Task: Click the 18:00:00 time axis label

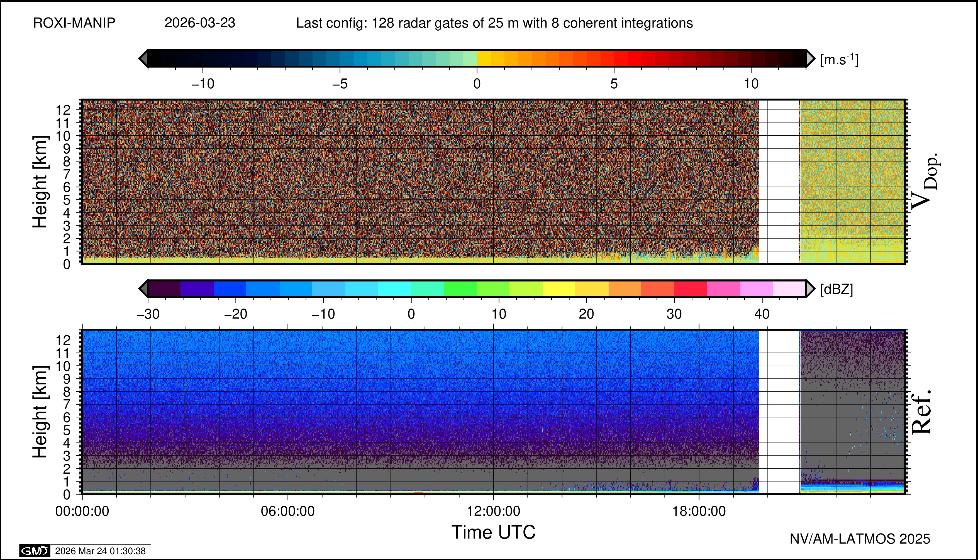Action: pos(699,511)
